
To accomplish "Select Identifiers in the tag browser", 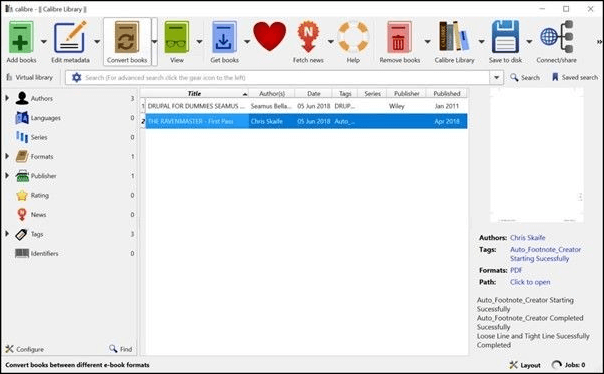I will [x=44, y=253].
